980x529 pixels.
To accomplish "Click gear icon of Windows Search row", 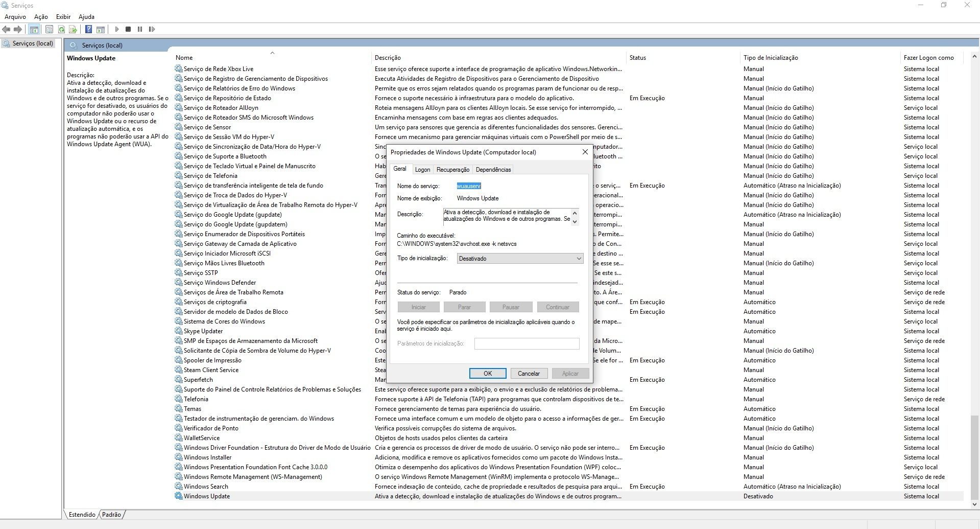I will point(178,487).
